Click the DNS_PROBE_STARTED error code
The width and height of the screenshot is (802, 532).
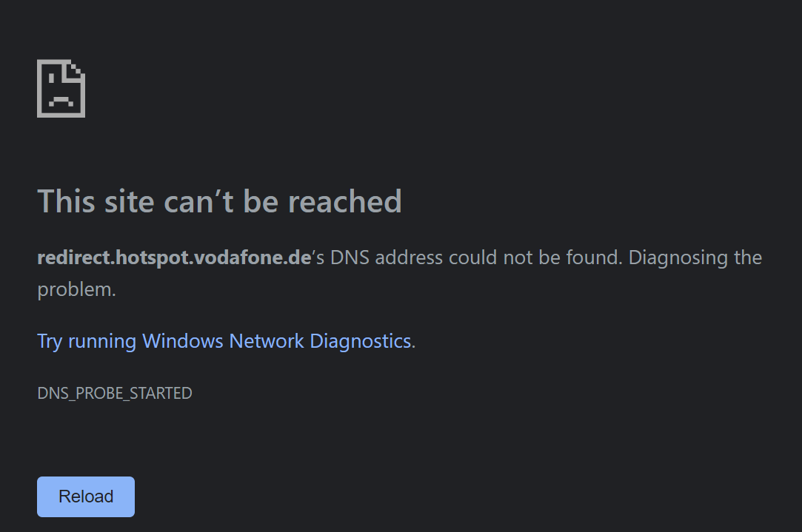115,393
